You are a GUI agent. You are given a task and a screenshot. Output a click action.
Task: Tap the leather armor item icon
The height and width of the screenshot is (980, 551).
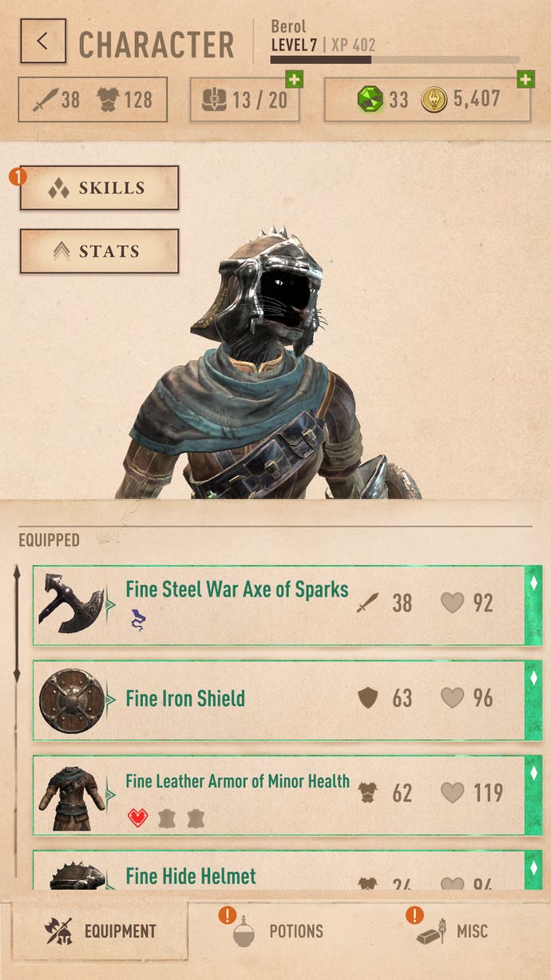tap(73, 797)
